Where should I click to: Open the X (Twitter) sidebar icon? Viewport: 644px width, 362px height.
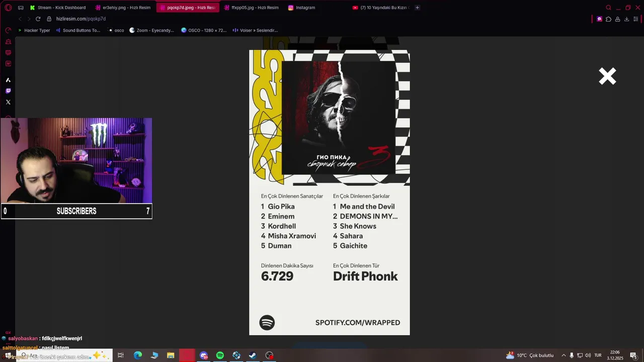[8, 102]
